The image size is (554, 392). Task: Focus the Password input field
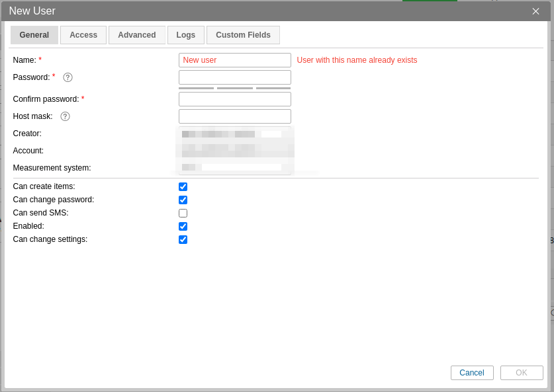(x=234, y=77)
